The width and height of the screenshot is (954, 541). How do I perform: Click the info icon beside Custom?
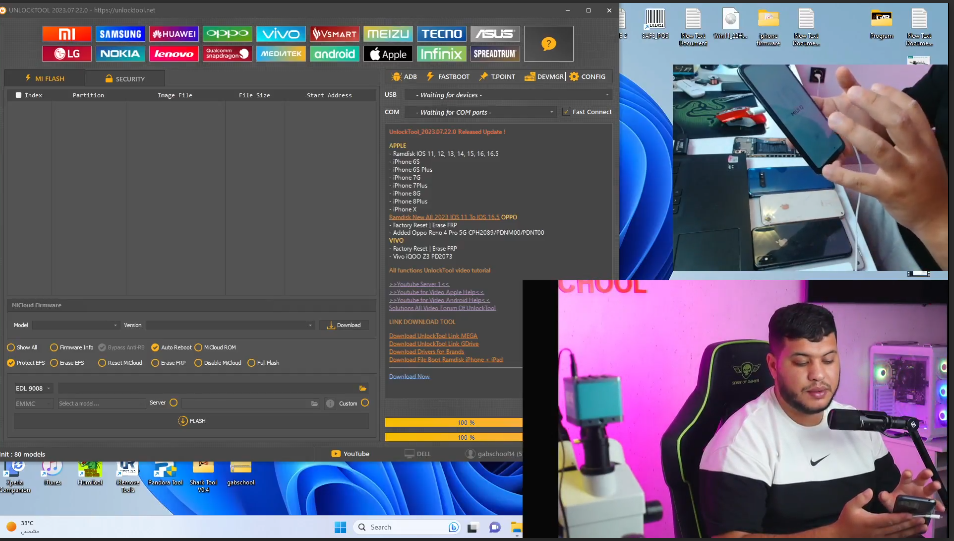coord(330,403)
